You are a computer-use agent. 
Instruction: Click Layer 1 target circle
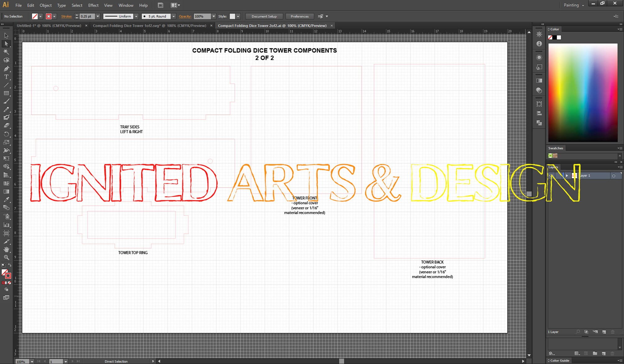tap(613, 176)
